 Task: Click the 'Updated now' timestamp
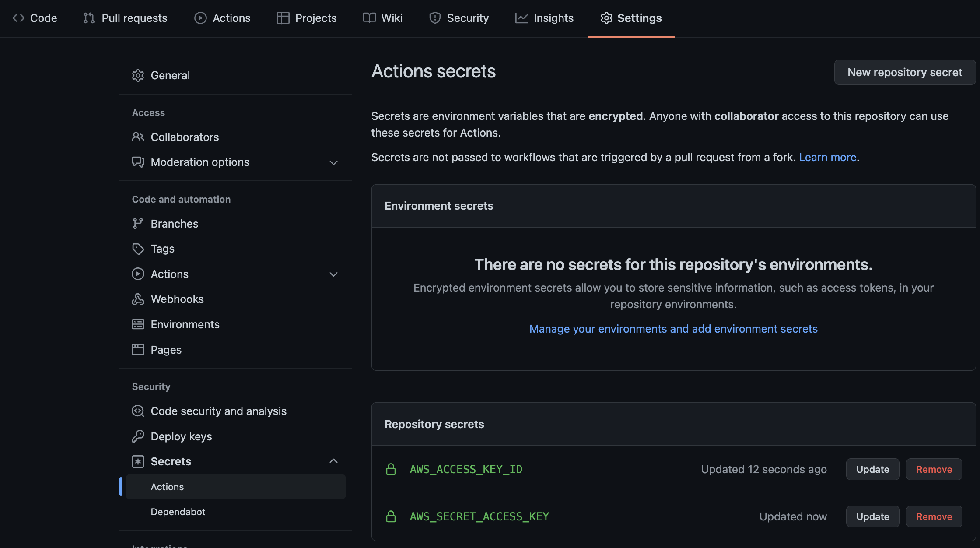click(x=793, y=516)
